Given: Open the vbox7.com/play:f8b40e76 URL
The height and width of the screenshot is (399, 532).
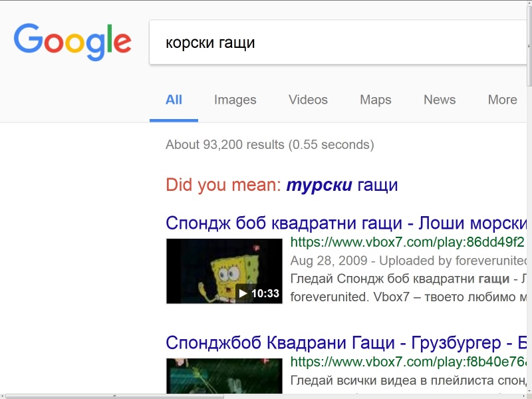Looking at the screenshot, I should tap(408, 362).
